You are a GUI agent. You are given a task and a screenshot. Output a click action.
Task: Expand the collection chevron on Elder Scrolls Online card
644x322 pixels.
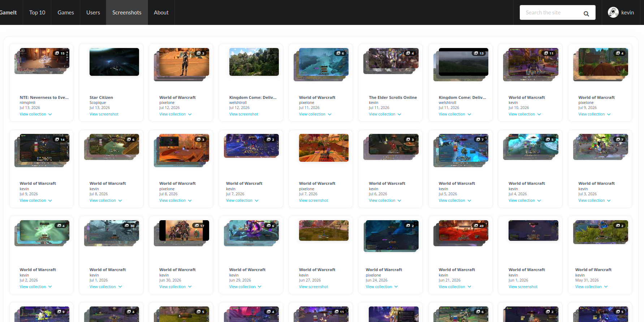pyautogui.click(x=399, y=114)
